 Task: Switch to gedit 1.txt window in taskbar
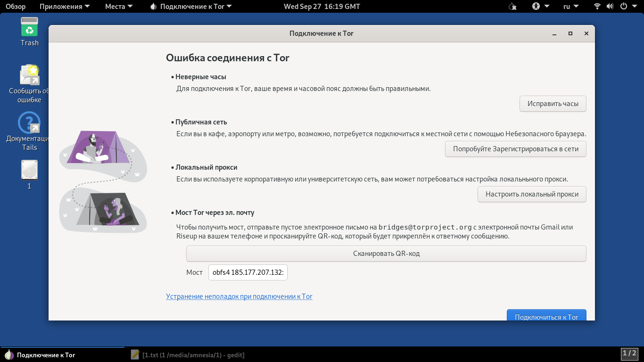(188, 355)
